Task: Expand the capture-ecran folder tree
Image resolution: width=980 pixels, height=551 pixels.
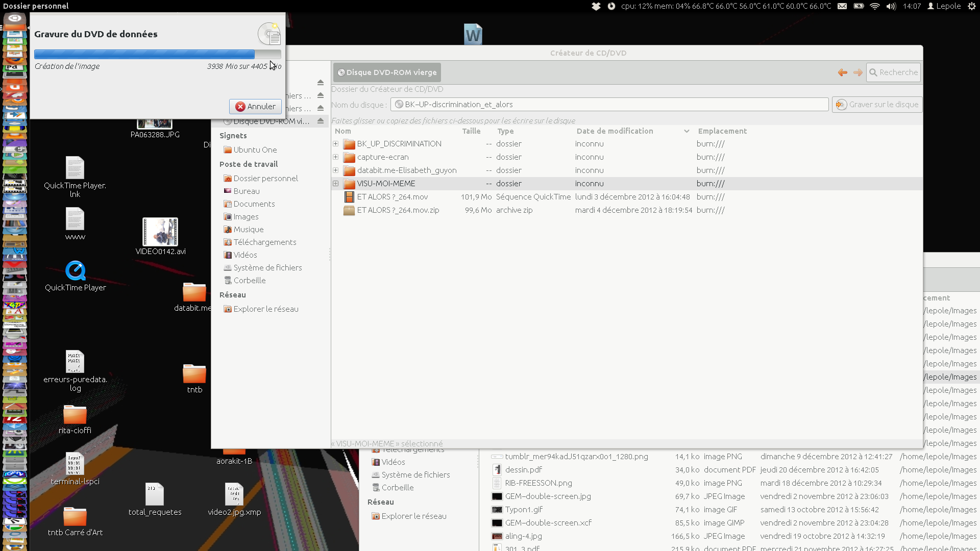Action: [336, 157]
